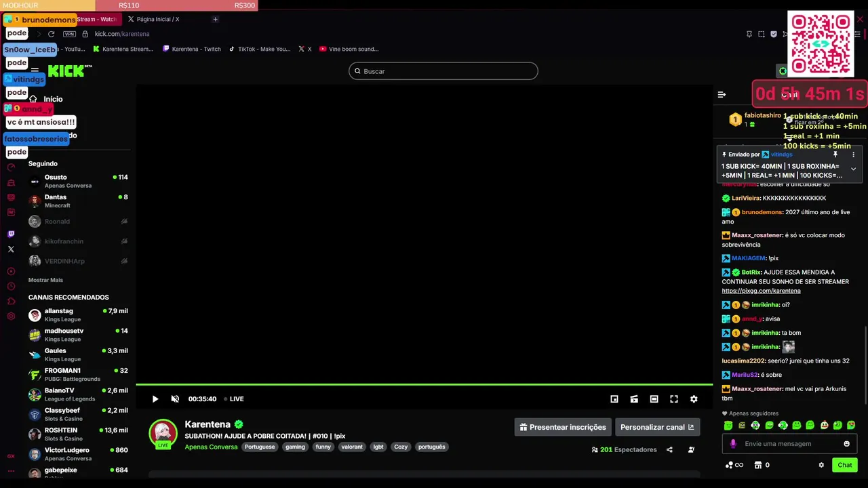Image resolution: width=868 pixels, height=488 pixels.
Task: Unmute the stream with the speaker icon
Action: point(175,399)
